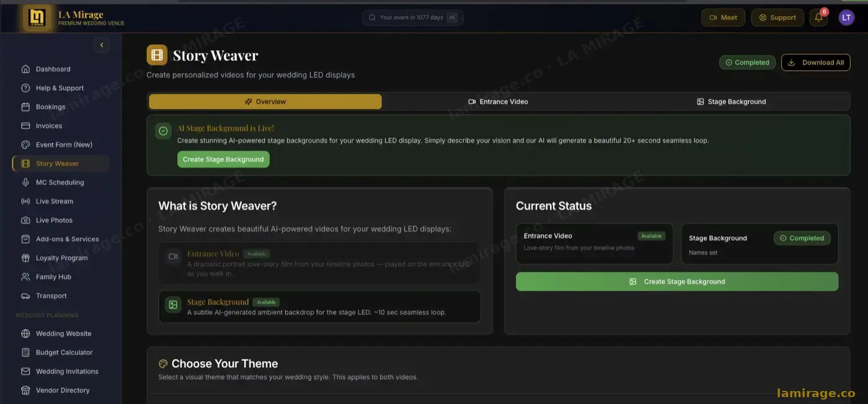Click the Story Weaver header film icon
The image size is (868, 404).
point(157,55)
